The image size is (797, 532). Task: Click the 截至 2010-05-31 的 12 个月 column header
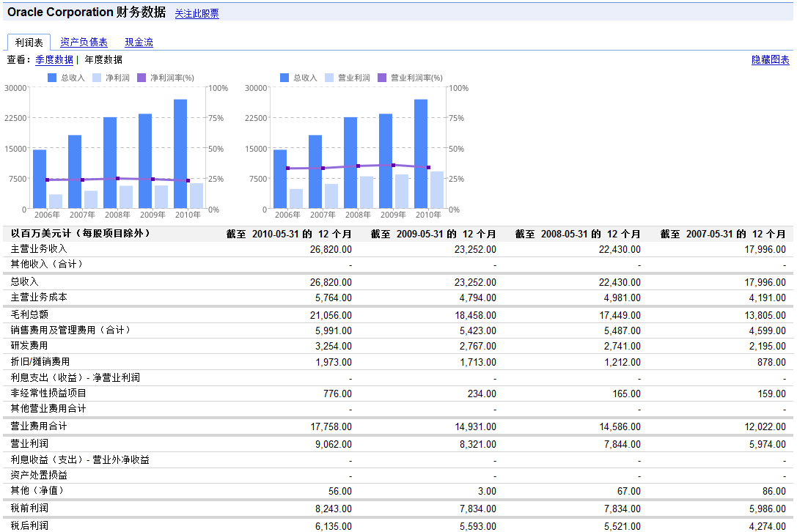click(289, 234)
